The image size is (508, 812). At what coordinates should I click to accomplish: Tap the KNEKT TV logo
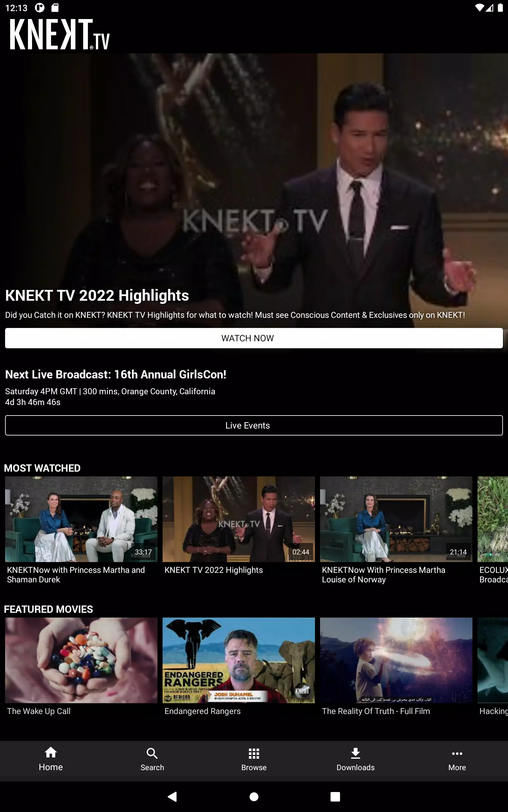coord(60,34)
